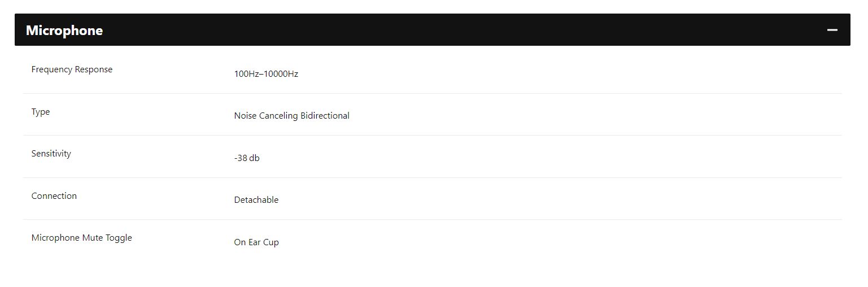Click the Microphone section header bar
868x287 pixels.
tap(433, 30)
